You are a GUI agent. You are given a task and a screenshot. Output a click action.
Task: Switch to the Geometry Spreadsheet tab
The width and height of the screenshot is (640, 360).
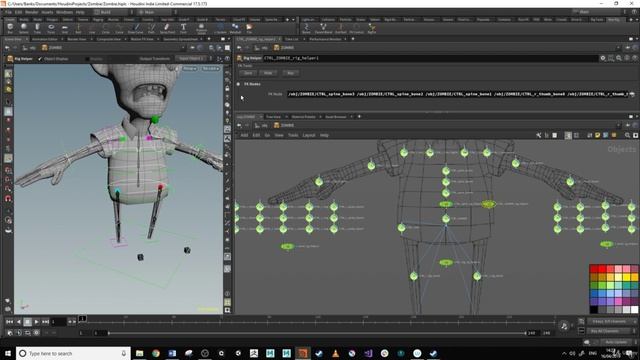coord(180,39)
